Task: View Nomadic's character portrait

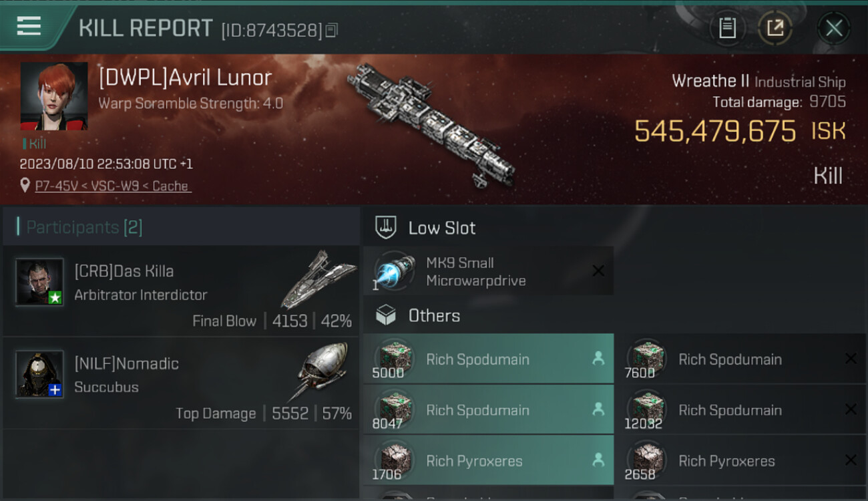Action: pyautogui.click(x=39, y=374)
